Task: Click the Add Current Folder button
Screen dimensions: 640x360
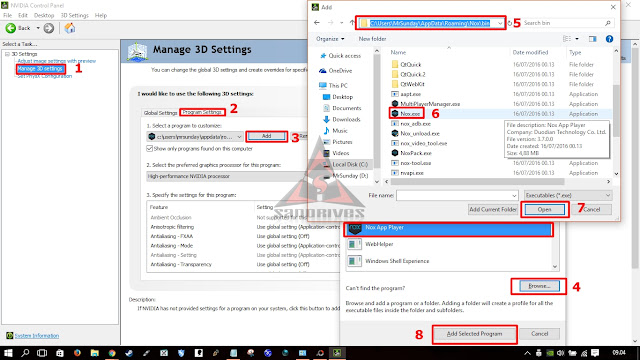Action: [x=493, y=209]
